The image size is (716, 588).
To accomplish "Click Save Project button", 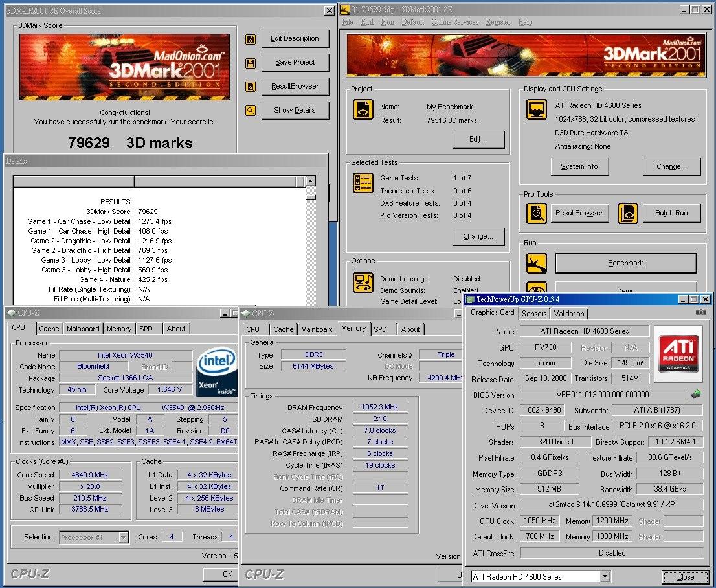I will click(x=295, y=63).
